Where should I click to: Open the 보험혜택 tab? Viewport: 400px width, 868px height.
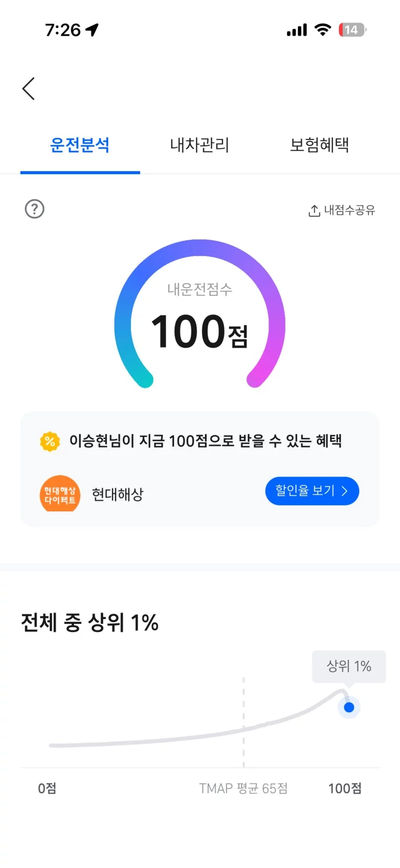[x=320, y=145]
